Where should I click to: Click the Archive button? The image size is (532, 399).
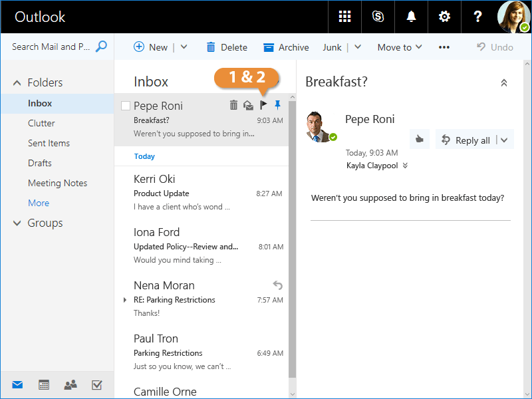(286, 47)
